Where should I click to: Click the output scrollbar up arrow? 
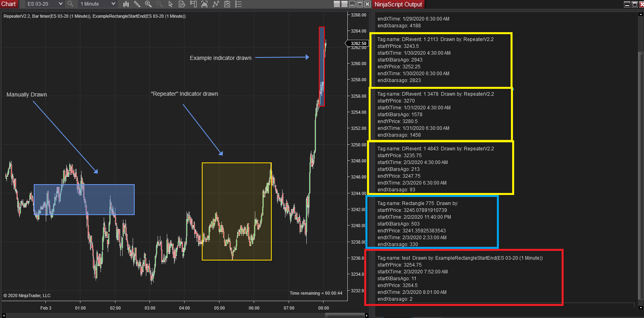click(641, 14)
